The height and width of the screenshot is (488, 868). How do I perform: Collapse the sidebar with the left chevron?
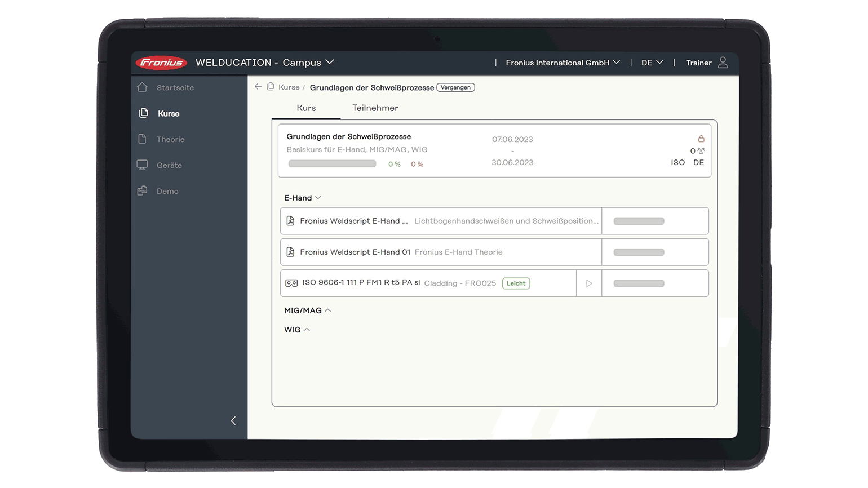click(x=233, y=420)
